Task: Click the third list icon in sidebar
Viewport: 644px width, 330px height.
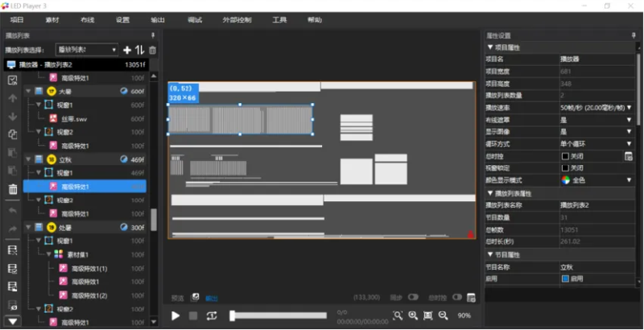Action: [13, 287]
